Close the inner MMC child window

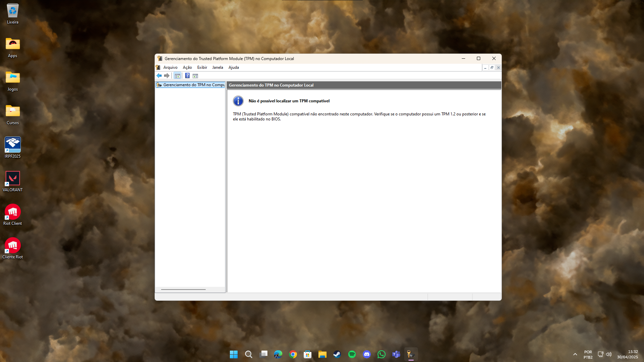tap(498, 68)
